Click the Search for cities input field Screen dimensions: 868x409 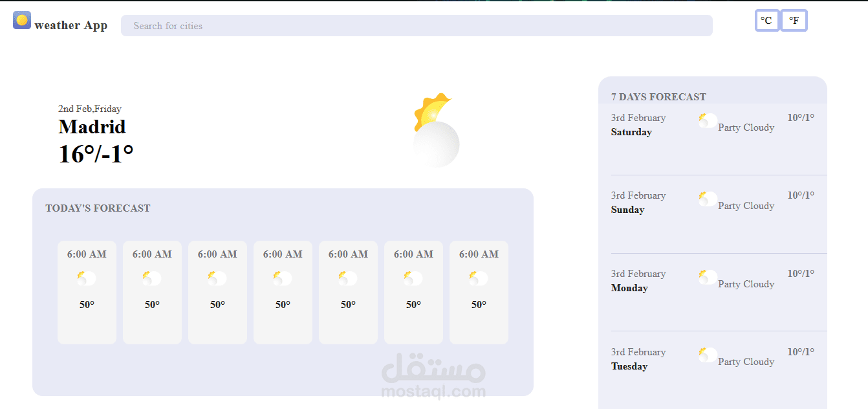tap(416, 26)
